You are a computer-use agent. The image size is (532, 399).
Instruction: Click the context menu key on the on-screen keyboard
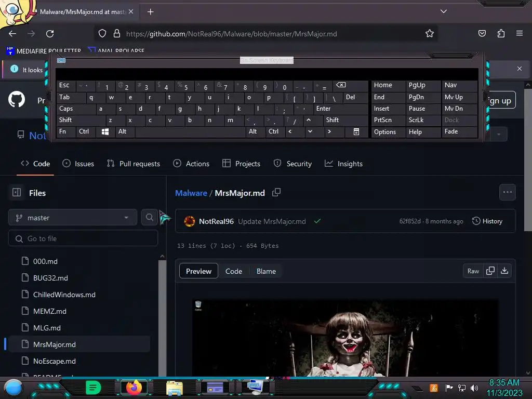[356, 131]
